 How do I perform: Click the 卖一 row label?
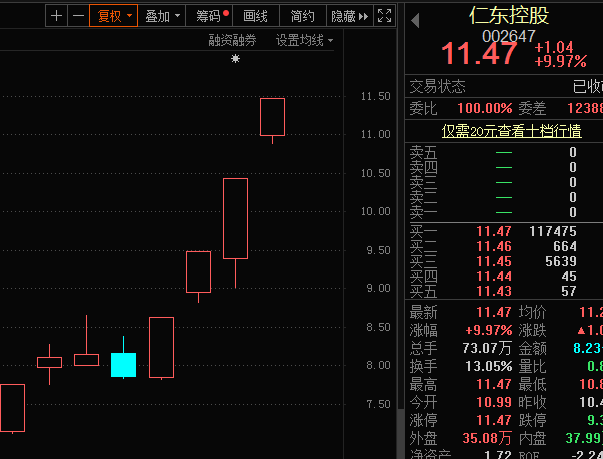pyautogui.click(x=423, y=212)
